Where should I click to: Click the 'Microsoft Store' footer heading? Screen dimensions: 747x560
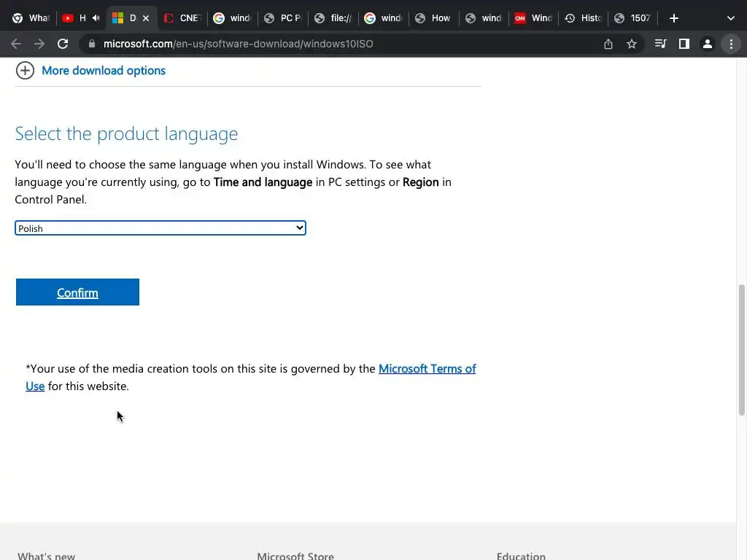tap(295, 555)
